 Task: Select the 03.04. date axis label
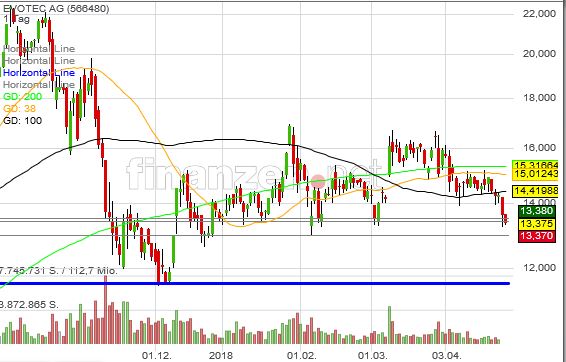(446, 356)
